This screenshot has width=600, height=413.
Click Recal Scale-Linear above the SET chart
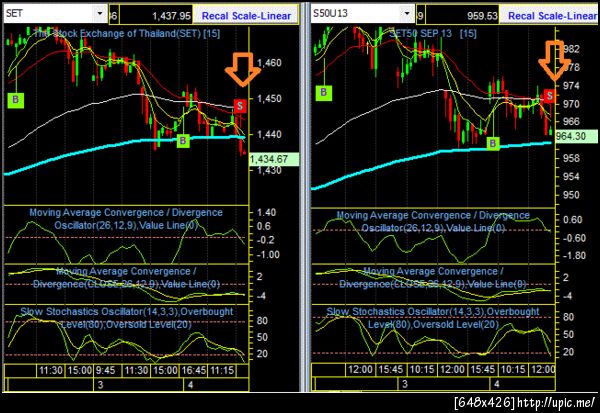click(x=246, y=16)
